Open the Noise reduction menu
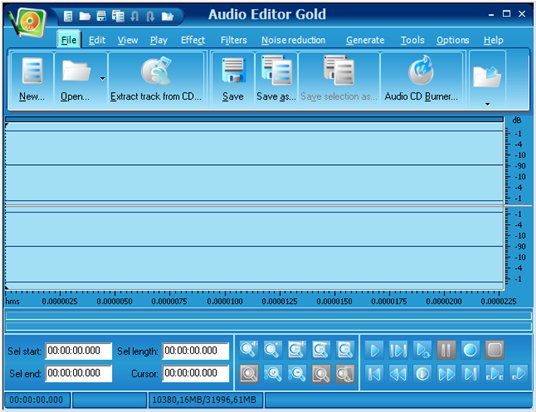Screen dimensions: 536x412 (293, 40)
